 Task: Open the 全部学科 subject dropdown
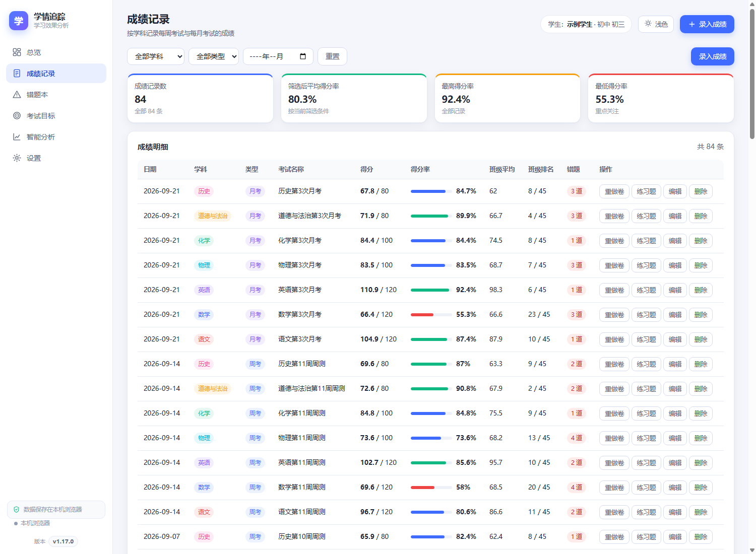coord(156,56)
